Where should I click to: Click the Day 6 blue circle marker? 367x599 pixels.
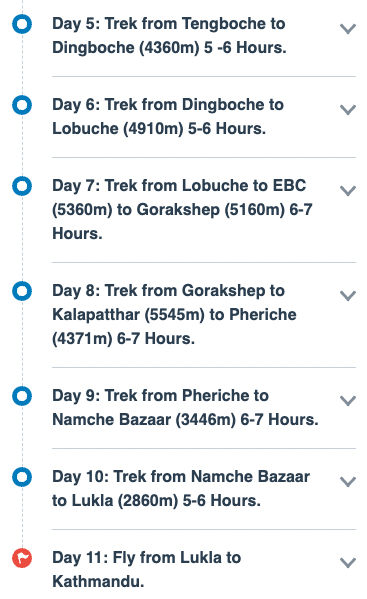(x=22, y=105)
